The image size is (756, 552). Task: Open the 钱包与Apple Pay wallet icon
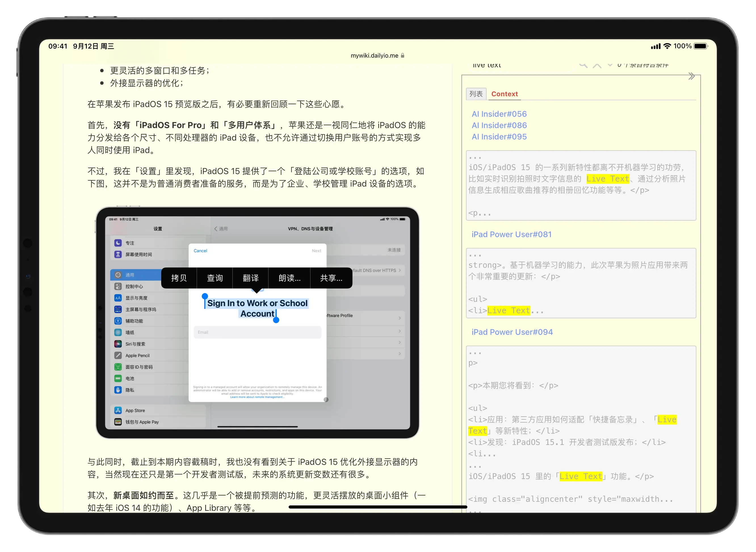tap(118, 422)
